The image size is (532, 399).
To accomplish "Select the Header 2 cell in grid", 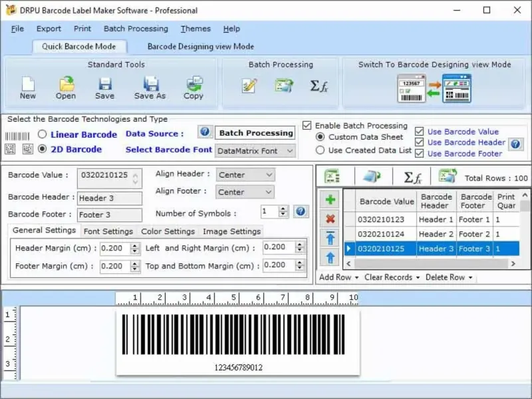I will point(436,234).
